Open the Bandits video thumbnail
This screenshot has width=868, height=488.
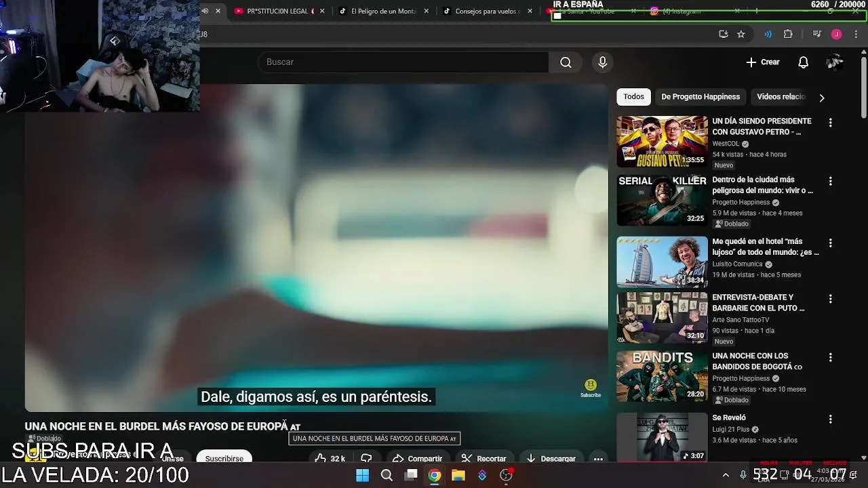[x=662, y=376]
